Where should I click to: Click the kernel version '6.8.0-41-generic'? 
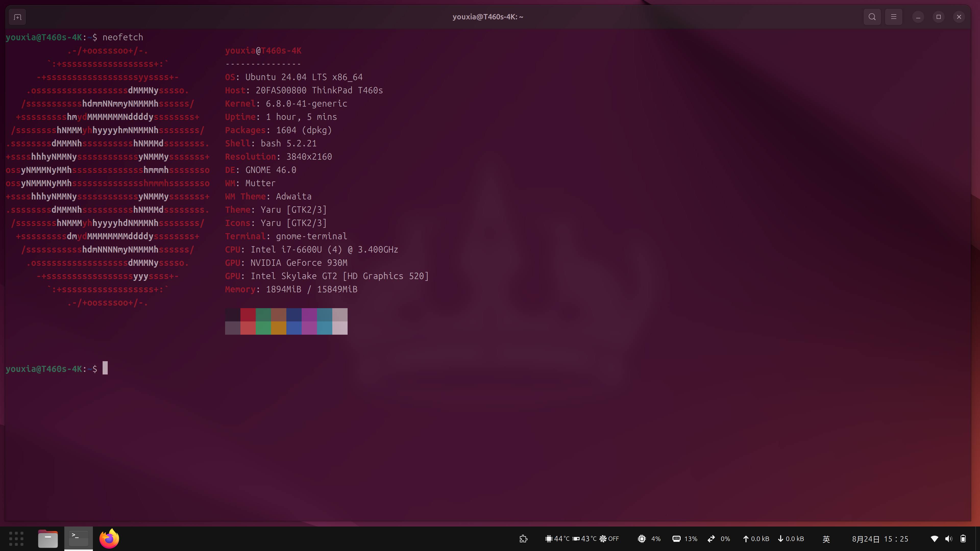click(x=306, y=104)
